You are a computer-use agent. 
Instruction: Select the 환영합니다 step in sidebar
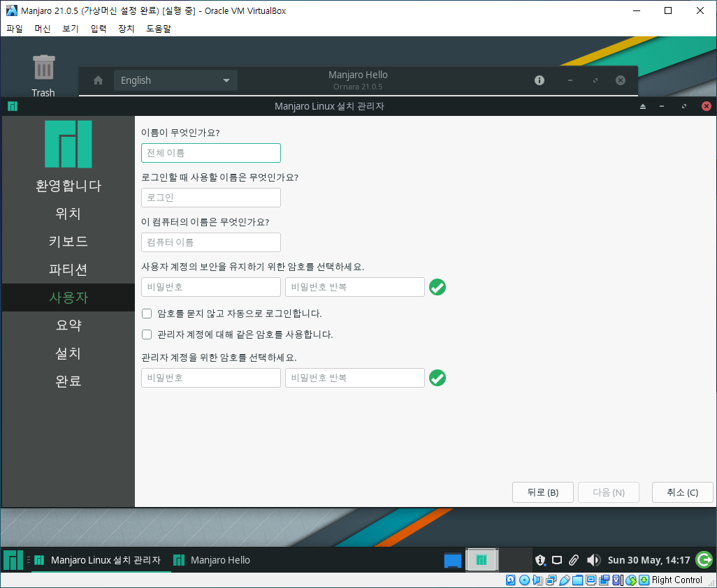[68, 186]
